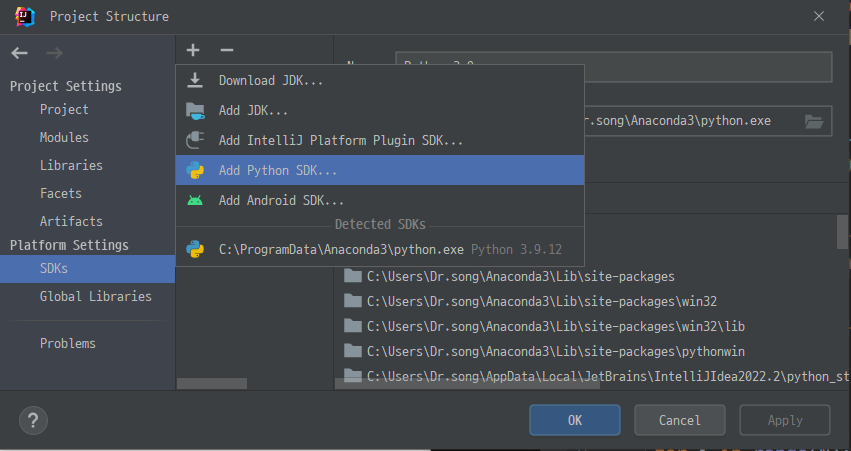This screenshot has height=451, width=851.
Task: Open the Artifacts settings page
Action: [x=71, y=221]
